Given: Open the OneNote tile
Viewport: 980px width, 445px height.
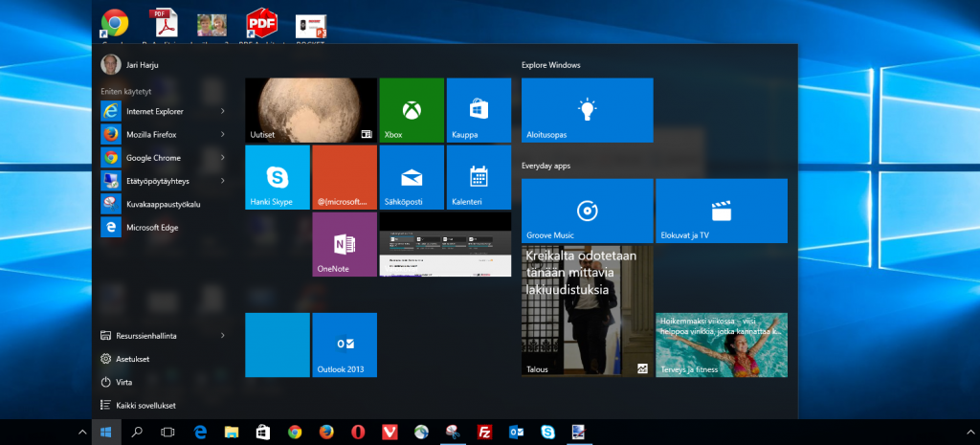Looking at the screenshot, I should 345,244.
